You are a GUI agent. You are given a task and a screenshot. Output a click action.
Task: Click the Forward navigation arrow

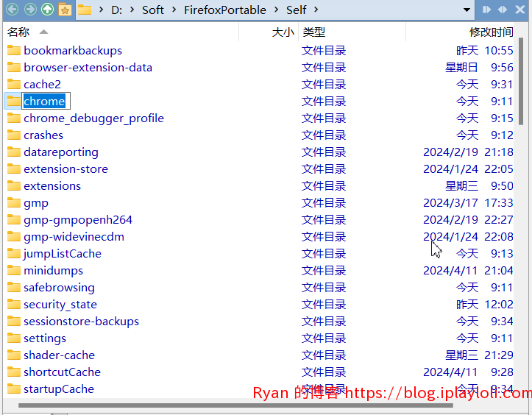(x=30, y=9)
